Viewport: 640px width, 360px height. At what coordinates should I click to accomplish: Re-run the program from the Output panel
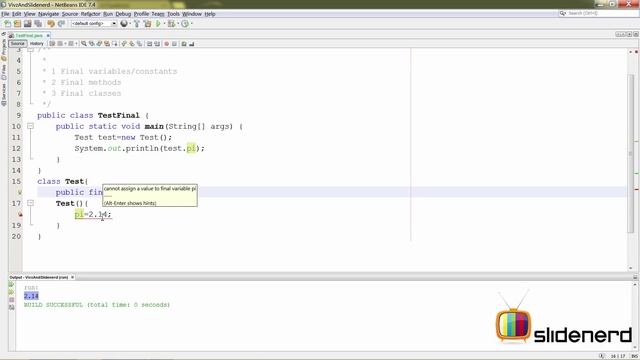[x=11, y=284]
